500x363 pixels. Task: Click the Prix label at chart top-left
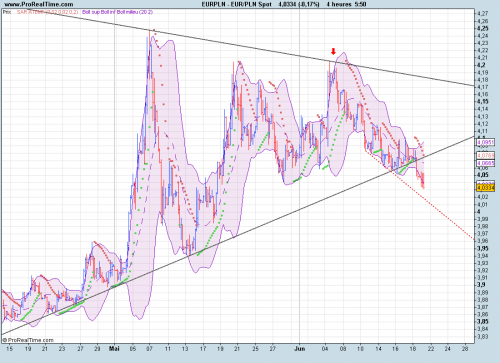7,12
